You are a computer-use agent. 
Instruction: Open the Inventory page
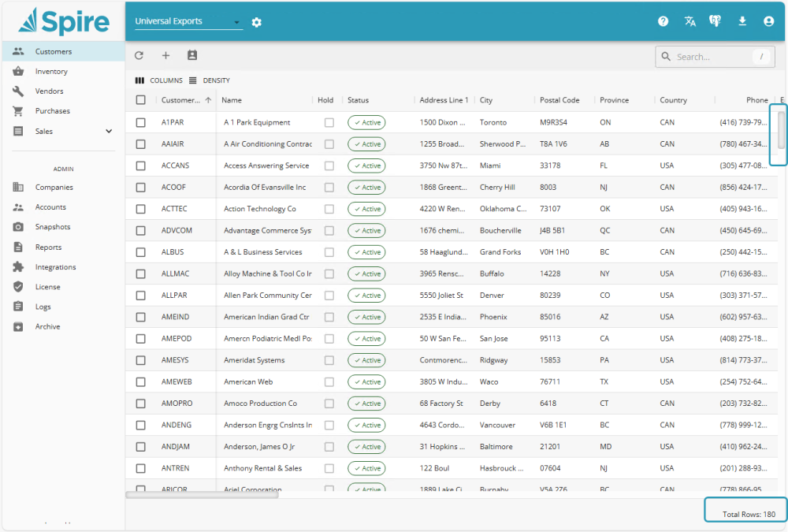pyautogui.click(x=63, y=72)
